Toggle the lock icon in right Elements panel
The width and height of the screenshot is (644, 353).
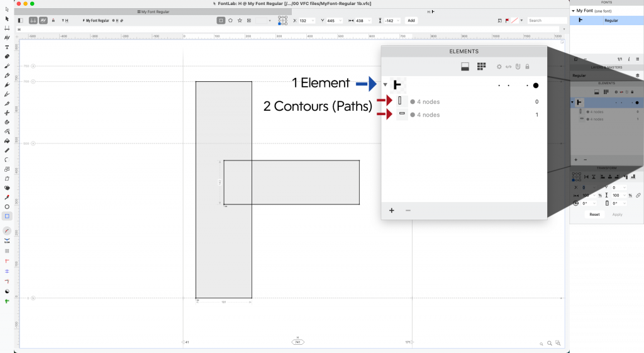coord(632,92)
